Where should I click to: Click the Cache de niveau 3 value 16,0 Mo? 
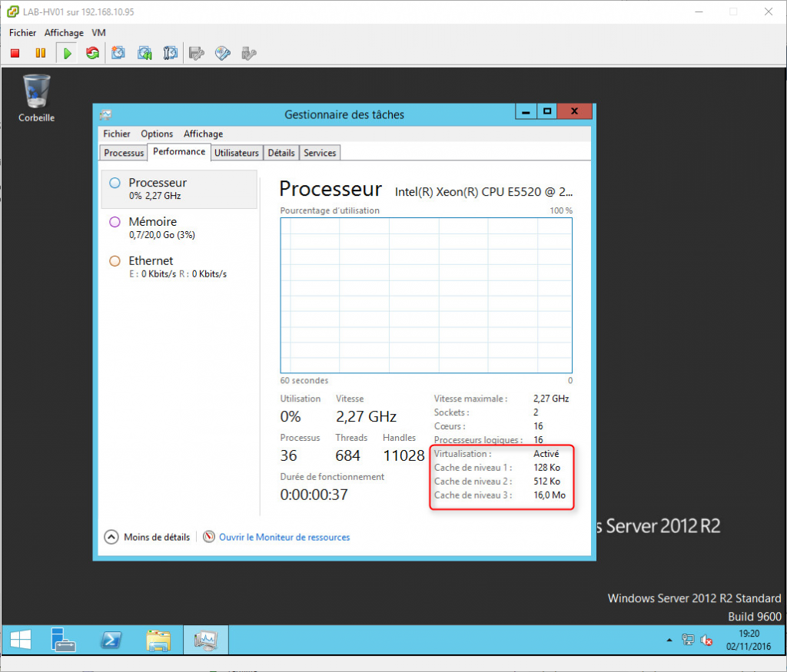point(550,495)
